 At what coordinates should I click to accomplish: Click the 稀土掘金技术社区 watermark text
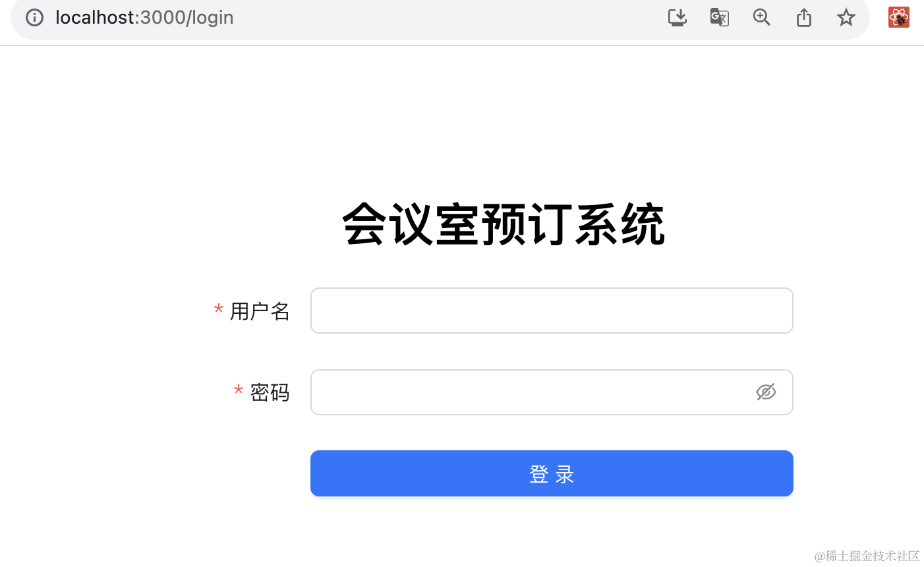click(x=873, y=556)
